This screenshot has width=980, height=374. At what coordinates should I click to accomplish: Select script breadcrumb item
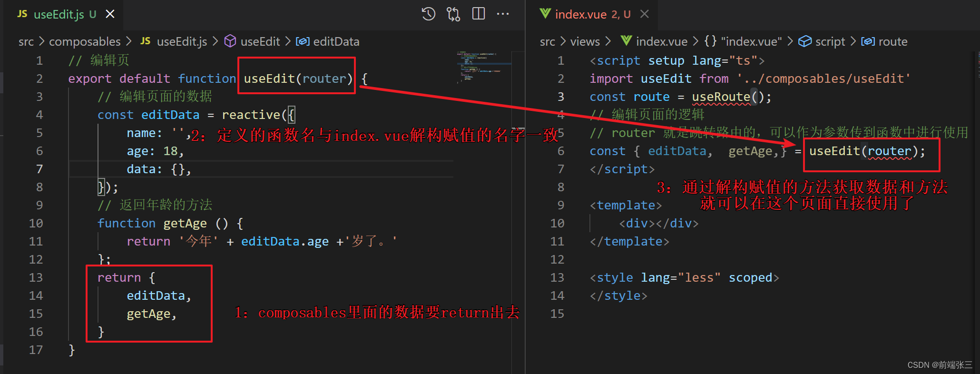click(x=830, y=42)
